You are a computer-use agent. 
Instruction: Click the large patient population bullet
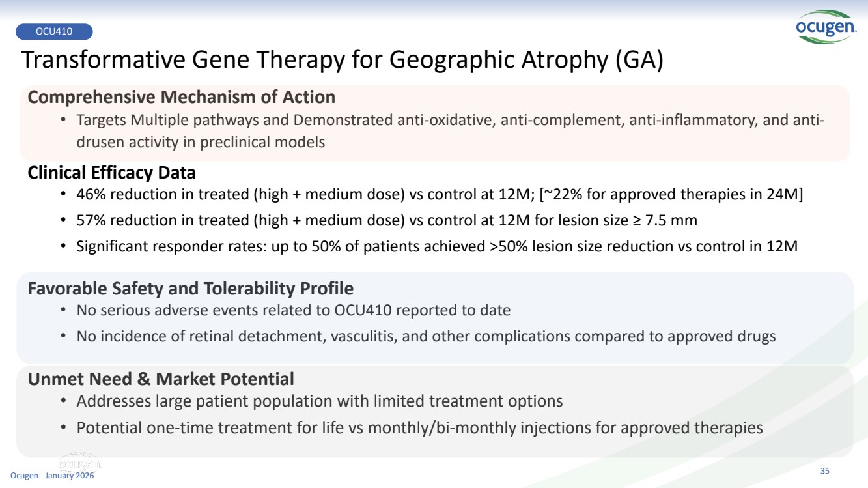[x=319, y=401]
